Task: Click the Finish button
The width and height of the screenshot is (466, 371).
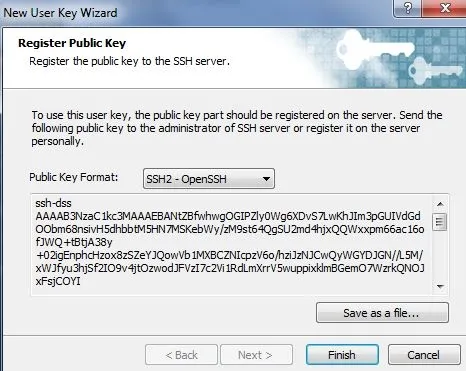Action: coord(342,355)
